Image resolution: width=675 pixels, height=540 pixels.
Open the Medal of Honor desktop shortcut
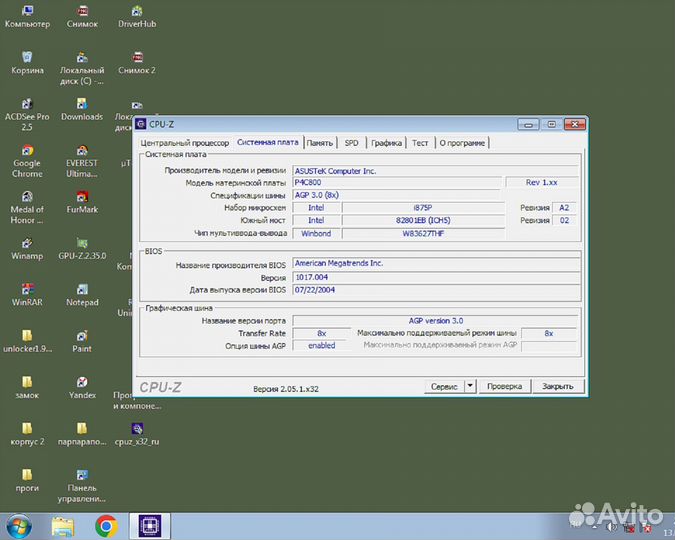coord(27,197)
